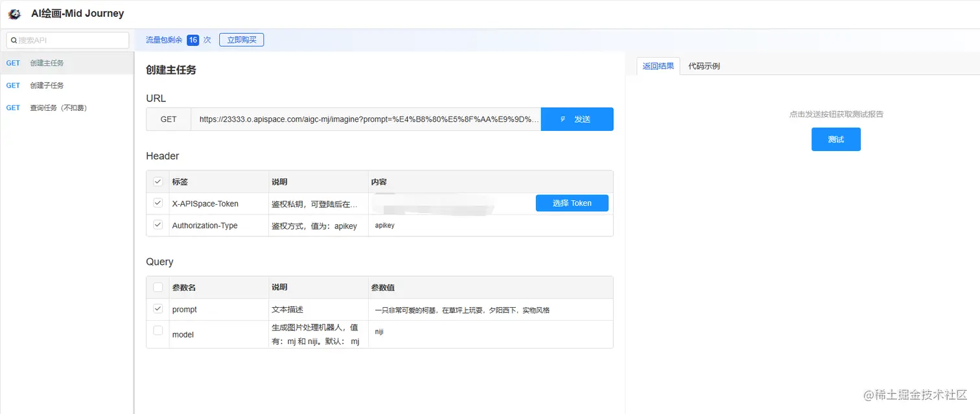Click the Authorization-Type label cell
980x414 pixels.
[219, 225]
